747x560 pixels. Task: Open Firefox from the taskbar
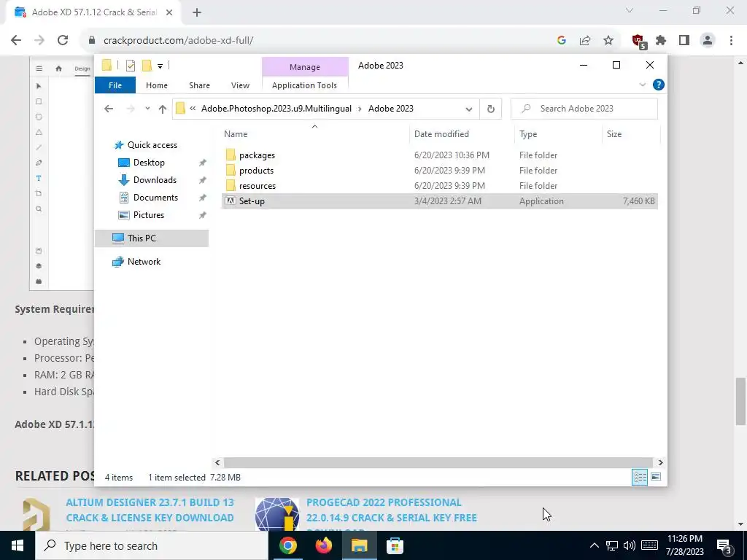[324, 545]
